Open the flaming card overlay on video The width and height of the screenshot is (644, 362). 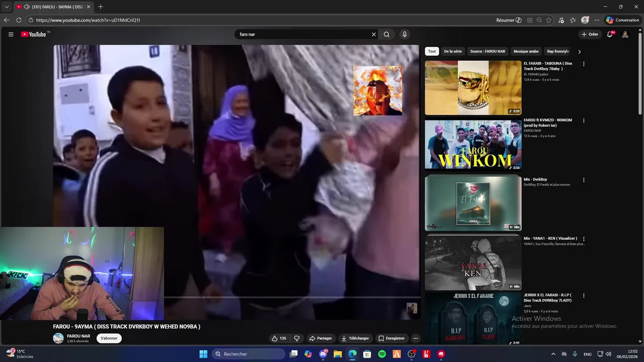click(378, 91)
